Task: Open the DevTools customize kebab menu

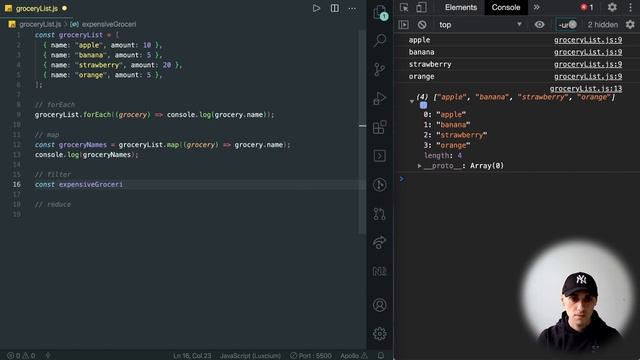Action: 630,7
